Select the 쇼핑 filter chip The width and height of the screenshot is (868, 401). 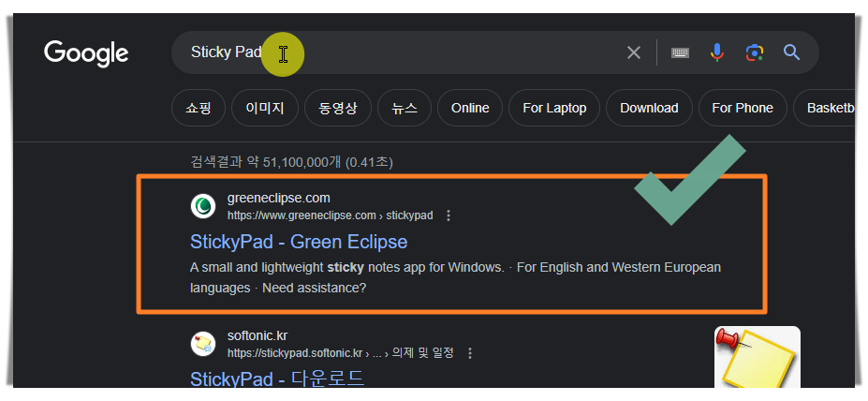[199, 108]
